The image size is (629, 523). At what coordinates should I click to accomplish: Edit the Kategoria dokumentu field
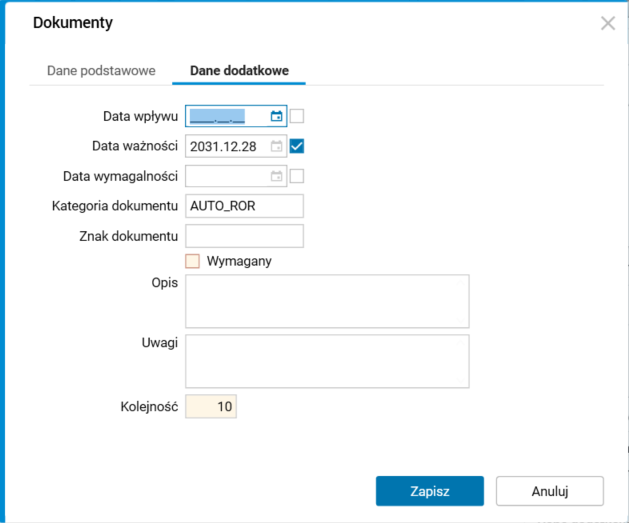tap(244, 206)
